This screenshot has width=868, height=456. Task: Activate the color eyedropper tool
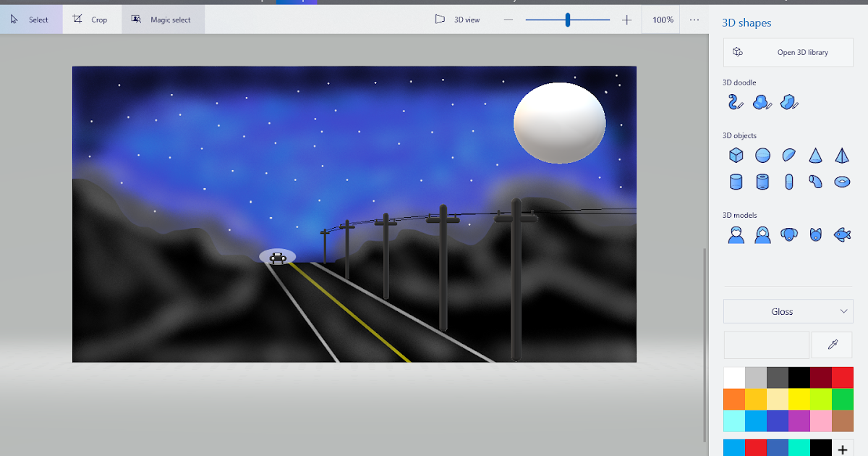[831, 345]
